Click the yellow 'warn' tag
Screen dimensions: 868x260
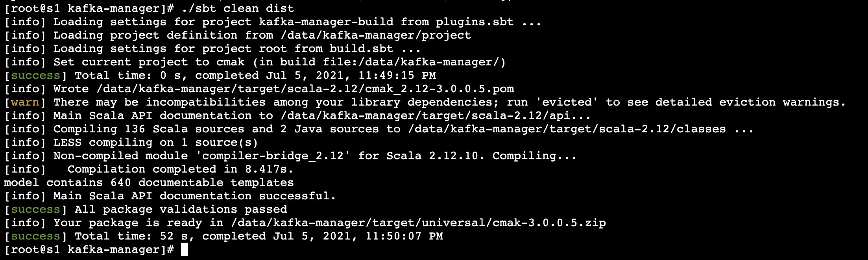25,102
